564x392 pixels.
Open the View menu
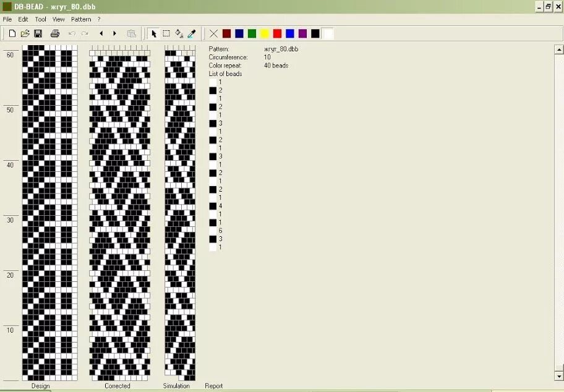coord(58,19)
